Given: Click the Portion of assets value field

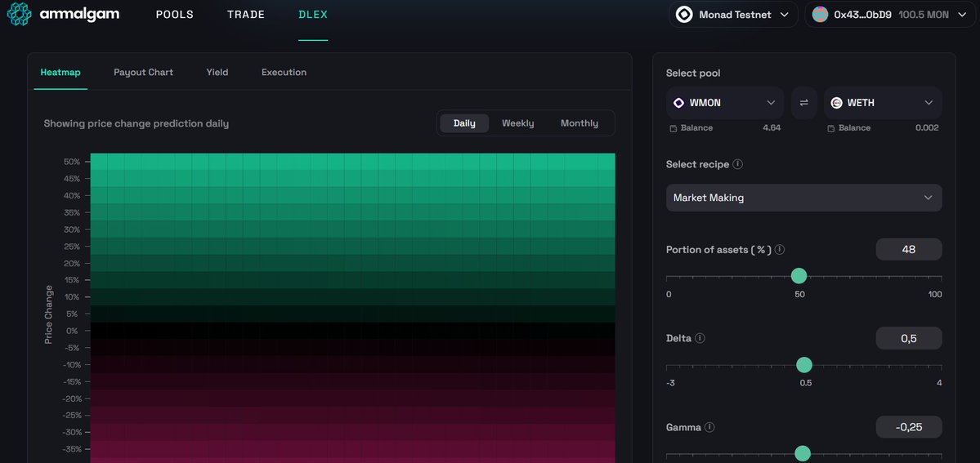Looking at the screenshot, I should click(909, 249).
